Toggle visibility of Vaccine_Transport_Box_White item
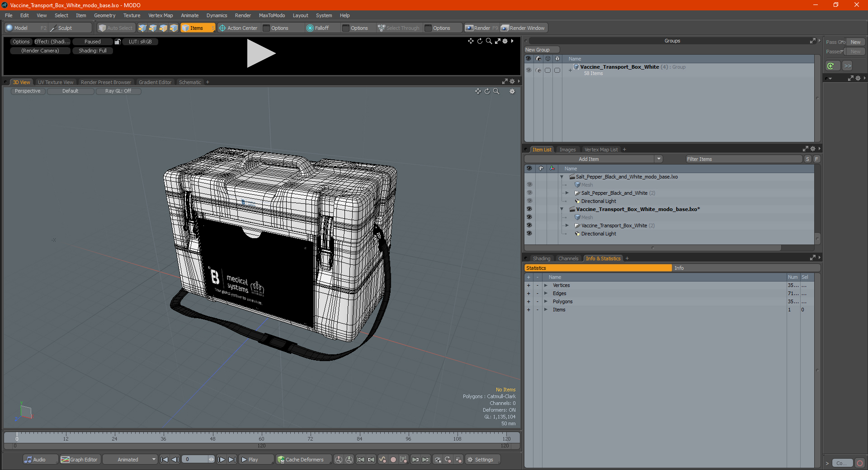868x470 pixels. [x=529, y=226]
